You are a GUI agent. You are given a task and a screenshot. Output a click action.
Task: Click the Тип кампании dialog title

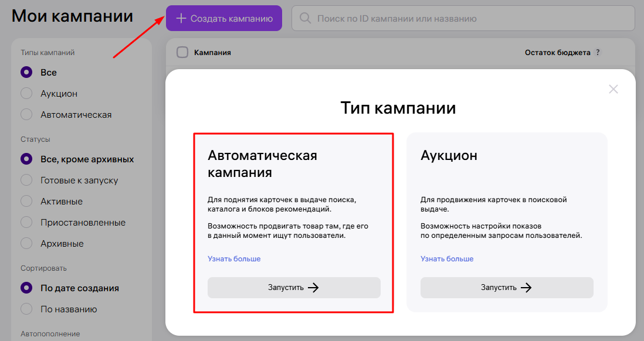(398, 108)
